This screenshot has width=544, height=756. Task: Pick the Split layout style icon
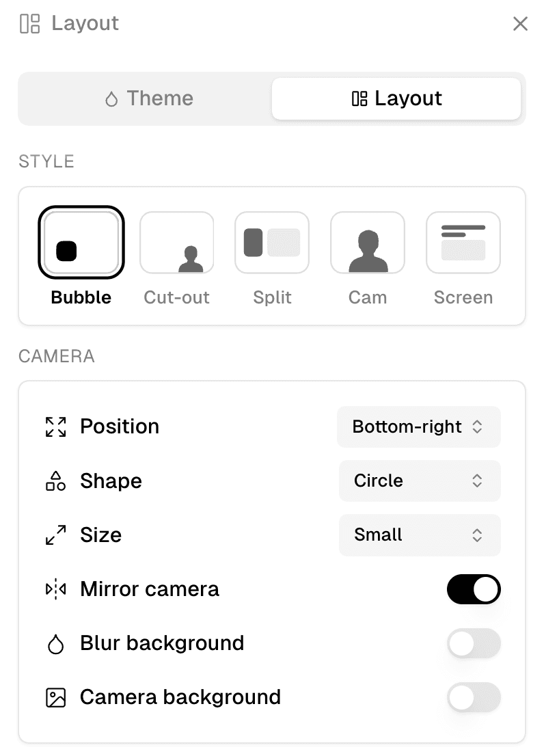(272, 243)
